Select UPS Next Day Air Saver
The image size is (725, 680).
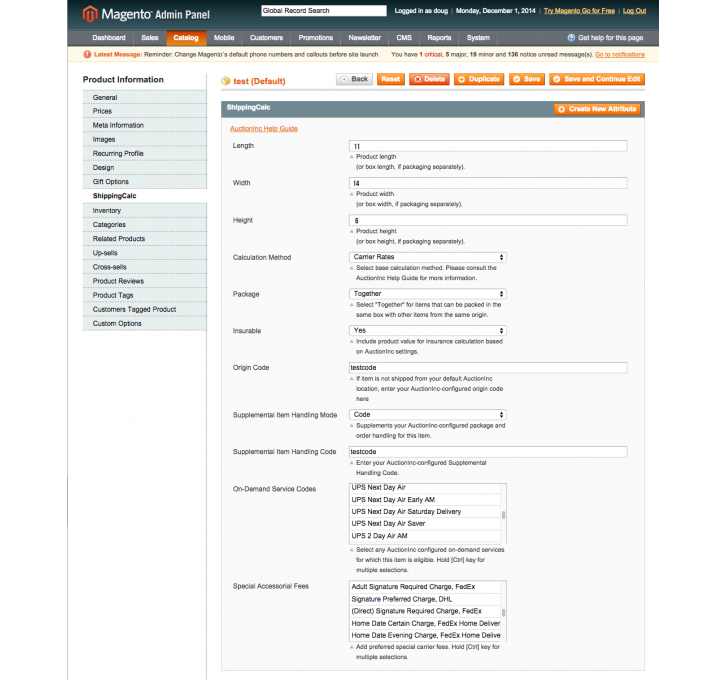(425, 524)
